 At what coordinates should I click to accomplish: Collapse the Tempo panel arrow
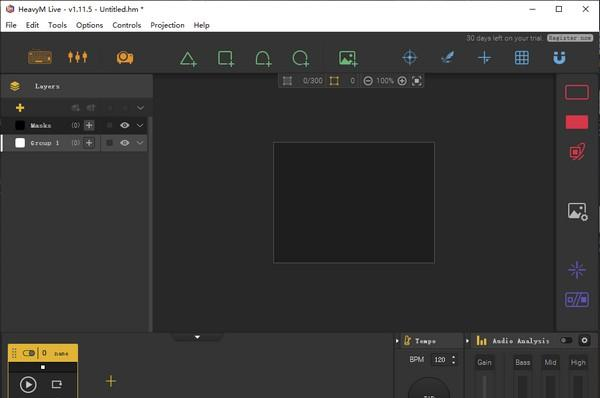[x=397, y=341]
